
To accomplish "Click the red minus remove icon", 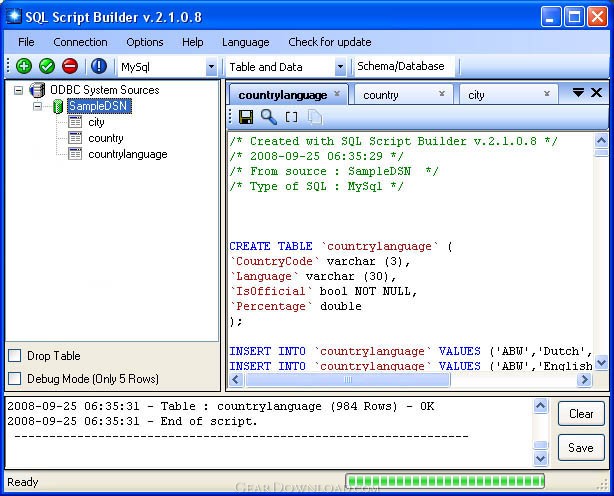I will tap(70, 66).
